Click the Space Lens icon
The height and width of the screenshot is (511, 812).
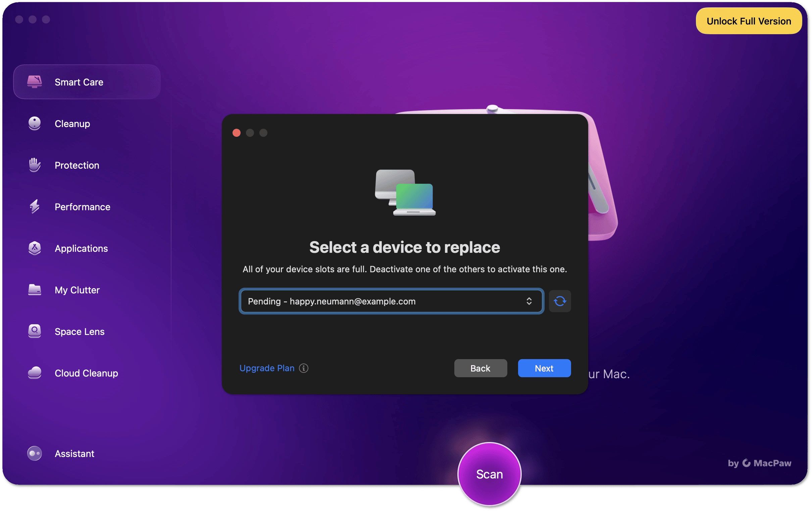(x=35, y=331)
